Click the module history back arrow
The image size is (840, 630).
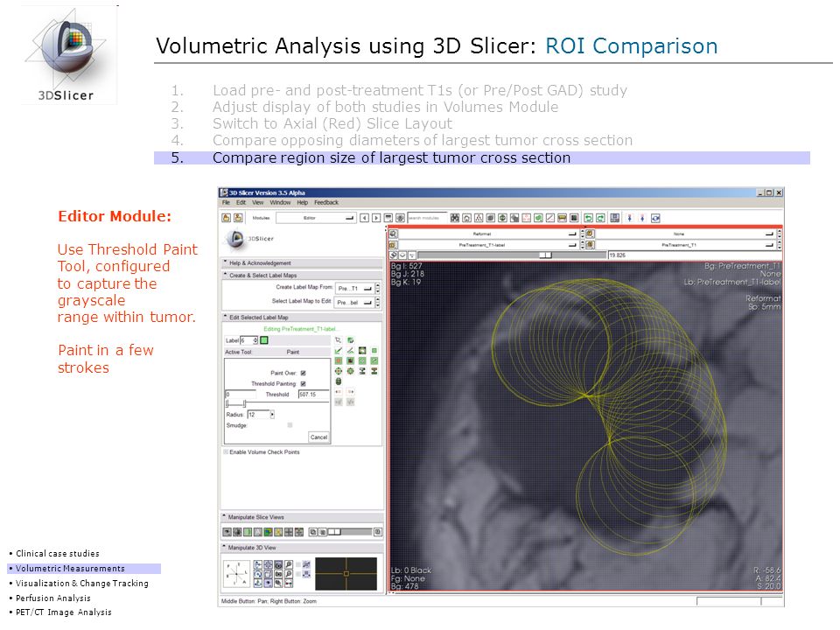click(364, 218)
